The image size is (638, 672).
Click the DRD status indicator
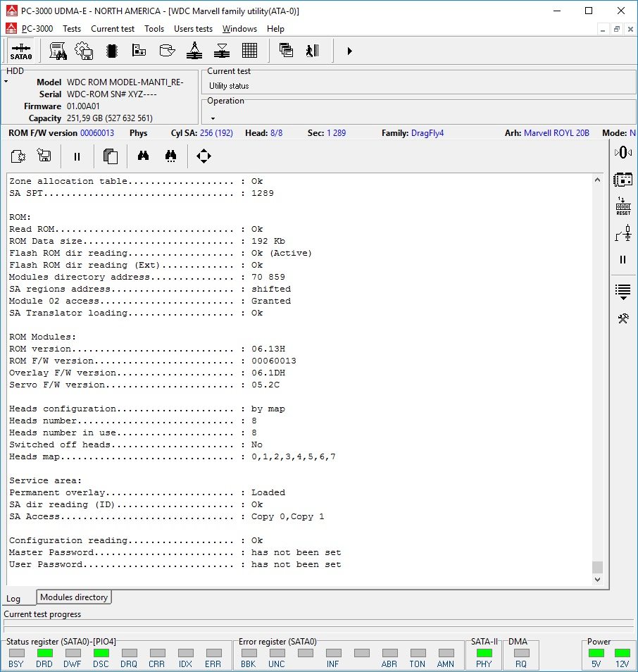point(44,653)
